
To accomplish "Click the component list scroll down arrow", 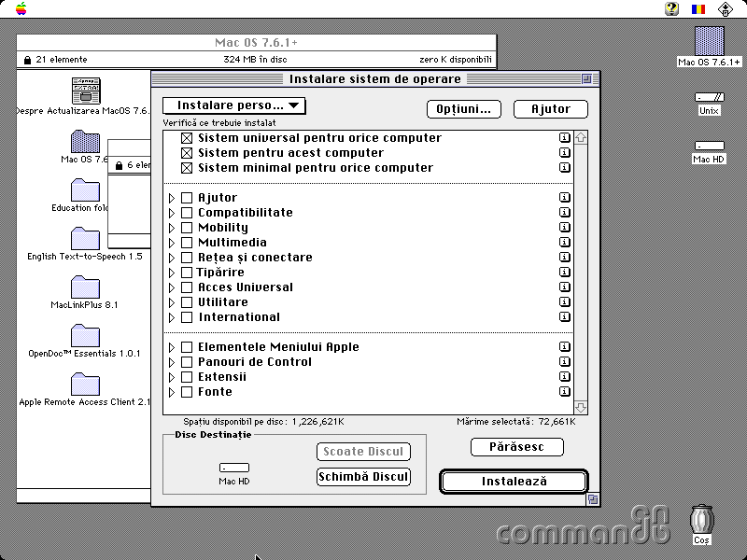I will tap(581, 408).
